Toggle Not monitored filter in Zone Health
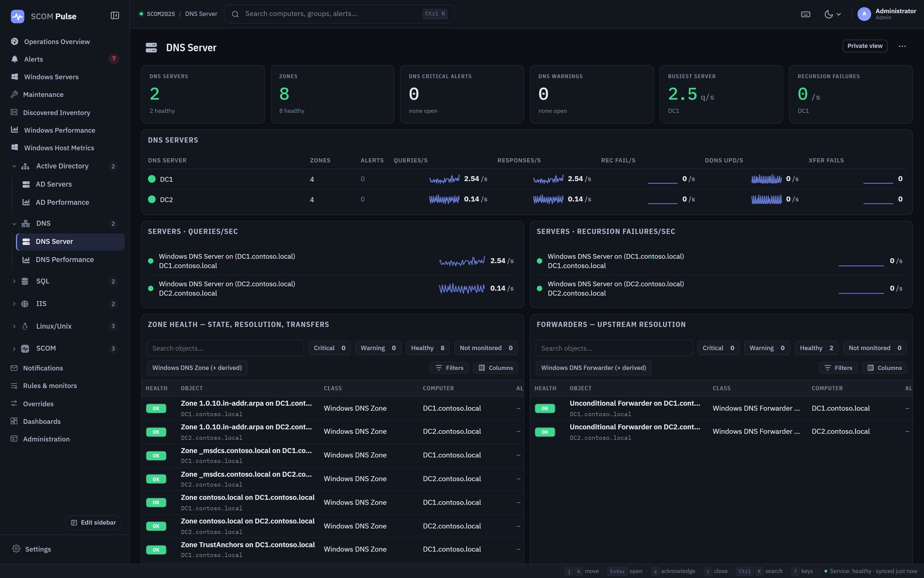 [x=486, y=348]
